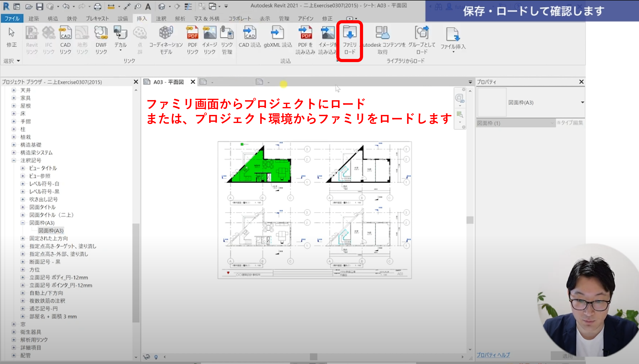639x364 pixels.
Task: Open the 図面枠(A3) type selector dropdown
Action: pyautogui.click(x=583, y=102)
